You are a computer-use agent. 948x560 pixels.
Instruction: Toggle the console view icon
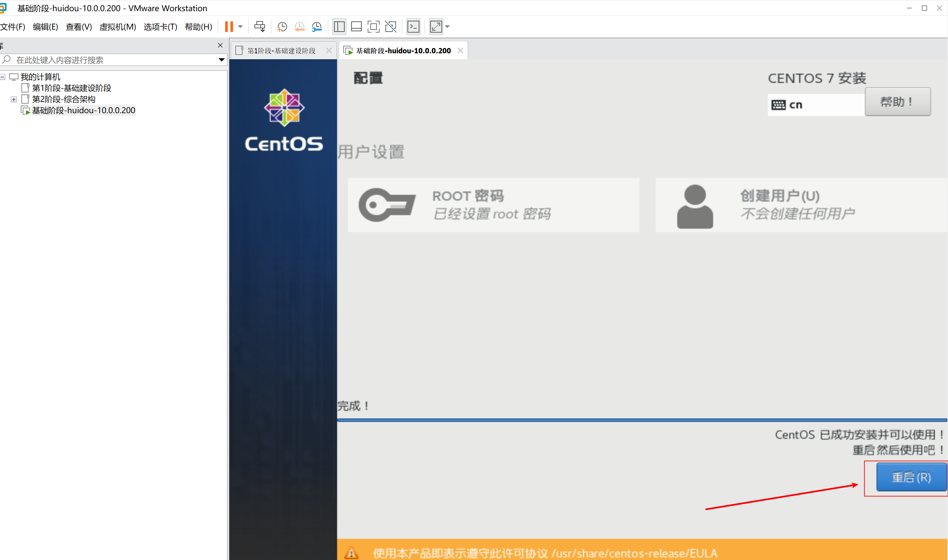413,26
